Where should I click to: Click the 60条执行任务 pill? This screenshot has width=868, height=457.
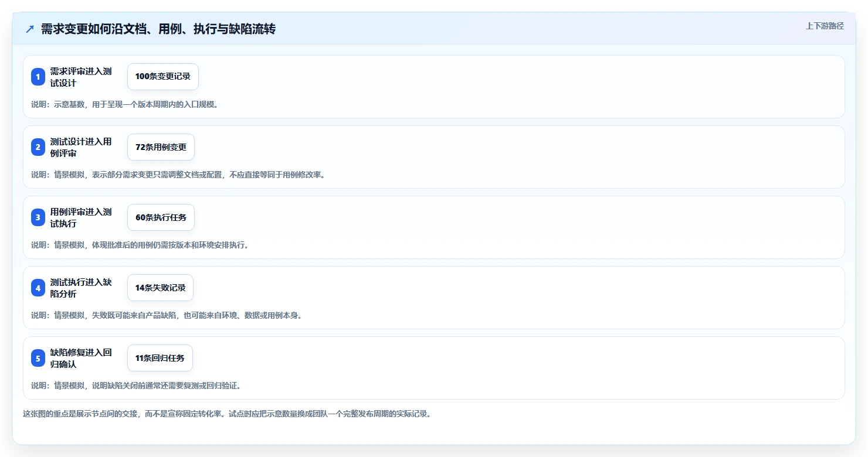click(x=161, y=217)
